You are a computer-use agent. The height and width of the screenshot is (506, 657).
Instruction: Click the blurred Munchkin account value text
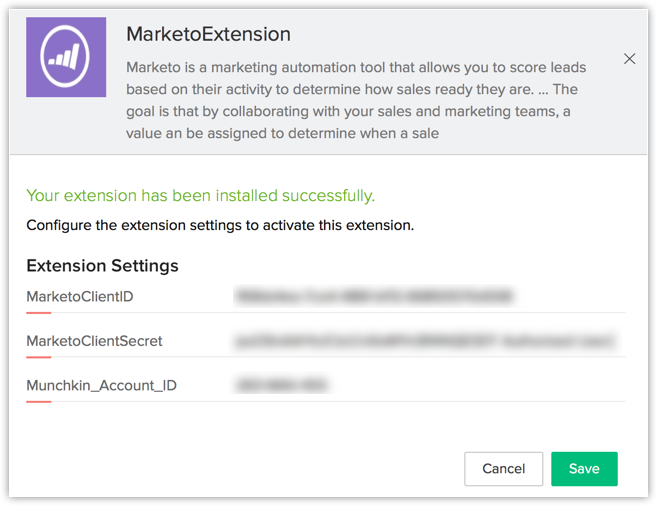pos(280,385)
